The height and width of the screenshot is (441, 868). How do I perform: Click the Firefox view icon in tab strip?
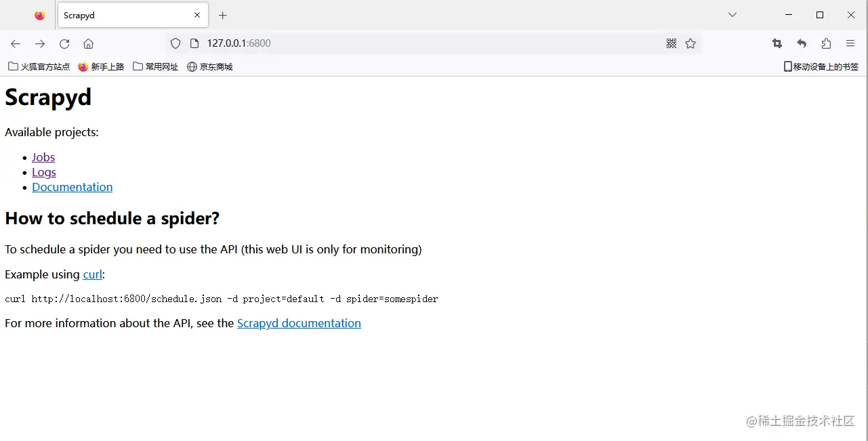(40, 15)
